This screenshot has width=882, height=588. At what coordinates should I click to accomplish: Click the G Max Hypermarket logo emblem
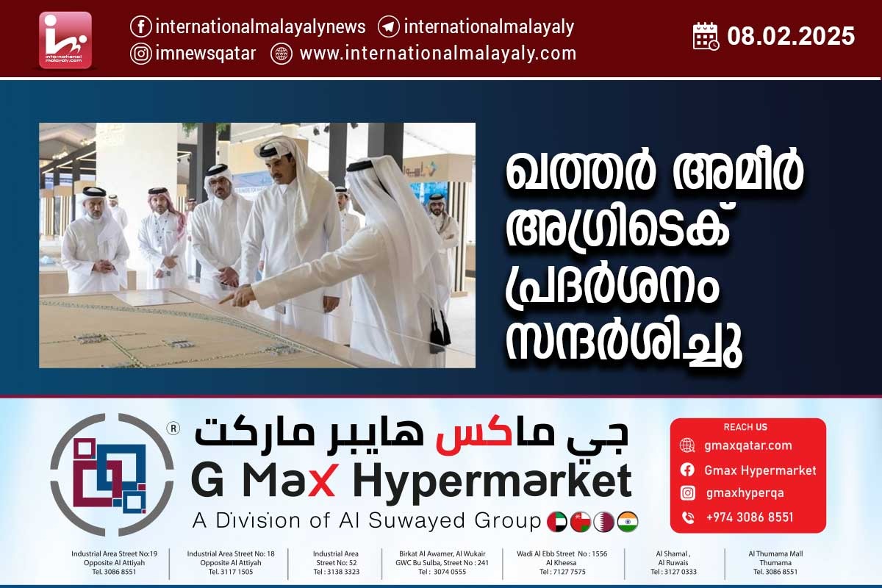coord(112,474)
